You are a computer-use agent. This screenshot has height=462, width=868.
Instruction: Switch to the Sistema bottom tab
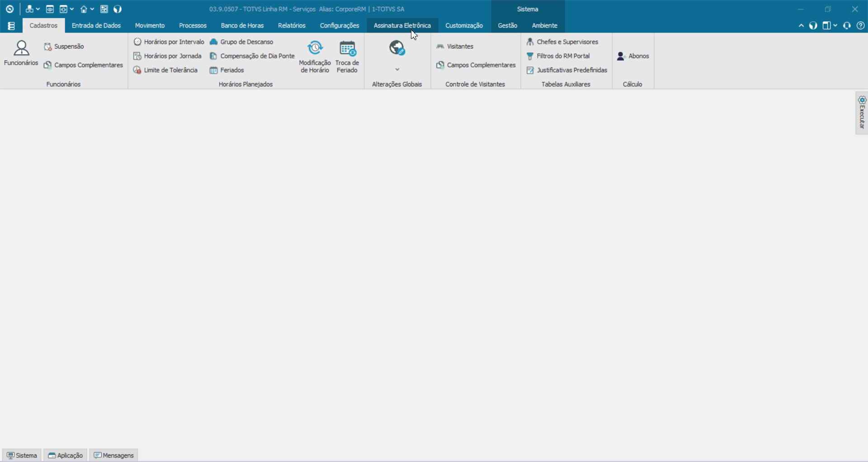[22, 455]
